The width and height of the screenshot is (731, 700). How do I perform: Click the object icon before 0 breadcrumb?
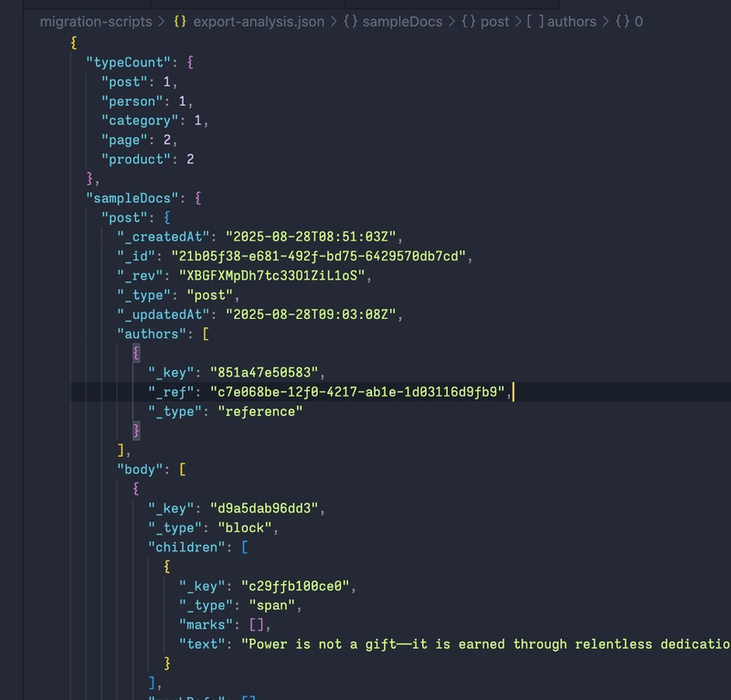click(x=621, y=21)
